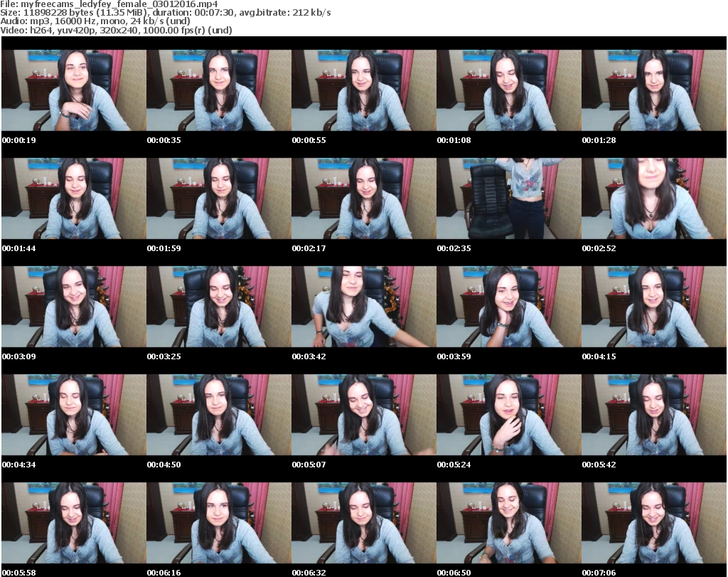Click the frame stamped 00:06:16
The width and height of the screenshot is (728, 577).
pyautogui.click(x=219, y=523)
